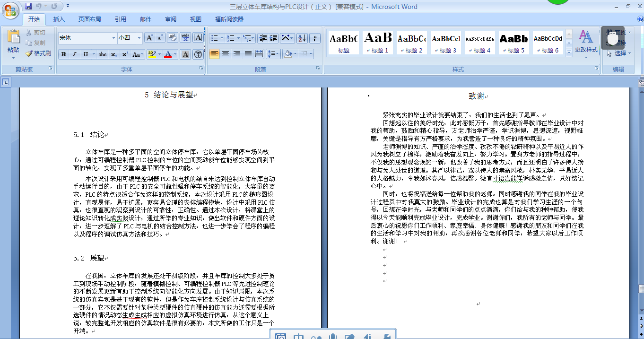Click the numbered list icon
Screen dimensions: 644x339
point(231,38)
